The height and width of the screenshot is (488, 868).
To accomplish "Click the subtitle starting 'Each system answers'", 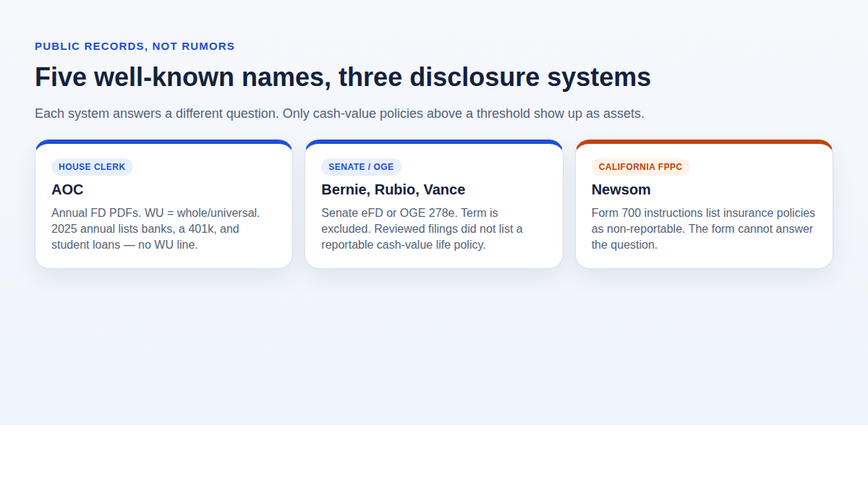I will tap(339, 114).
